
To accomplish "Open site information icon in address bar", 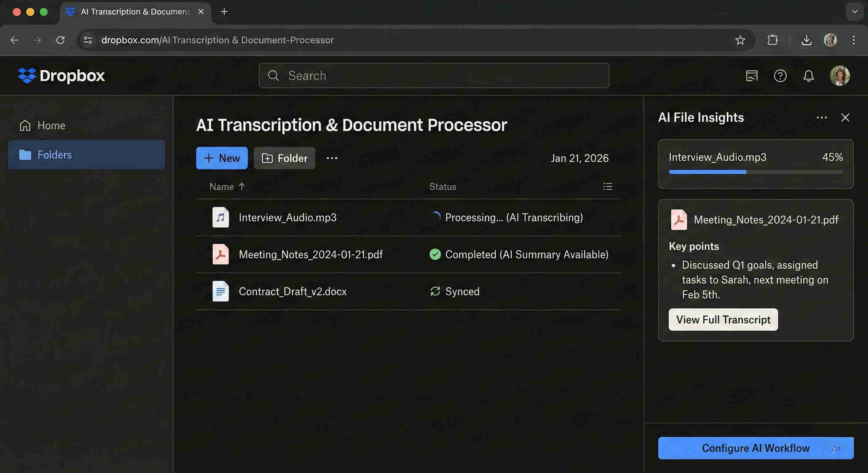I will (x=88, y=40).
